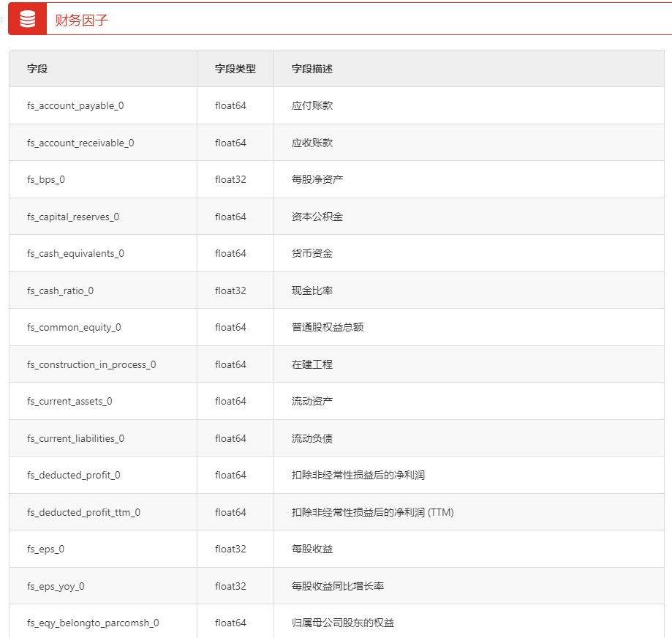Viewport: 672px width, 638px height.
Task: Click the fs_construction_in_process_0 field
Action: tap(91, 364)
